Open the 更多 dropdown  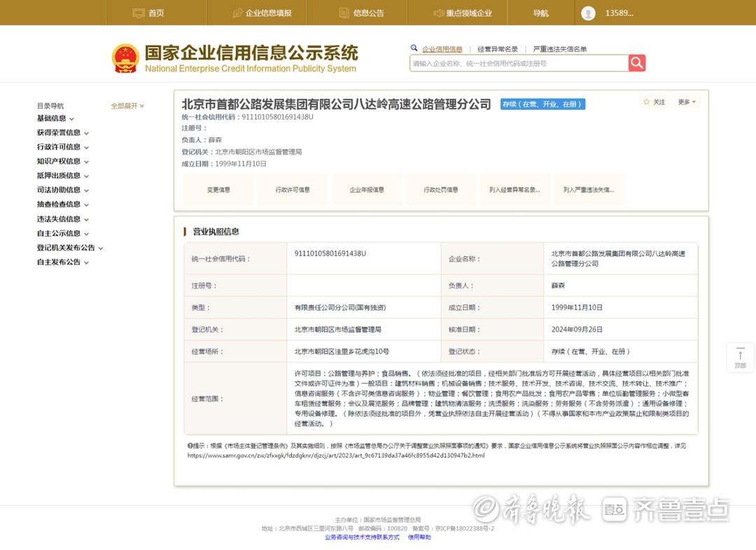(687, 101)
